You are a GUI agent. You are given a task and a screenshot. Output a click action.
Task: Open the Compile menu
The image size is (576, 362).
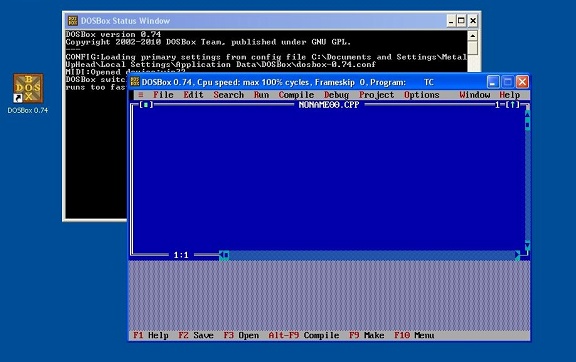click(296, 95)
